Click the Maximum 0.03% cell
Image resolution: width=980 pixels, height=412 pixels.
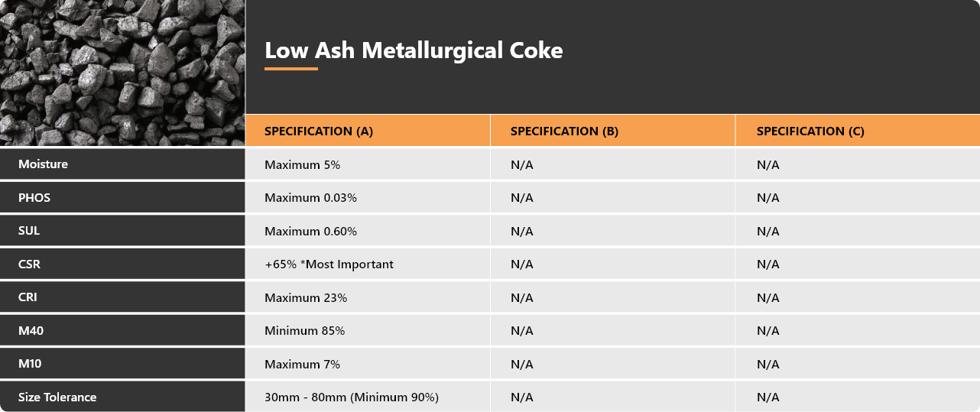click(310, 197)
